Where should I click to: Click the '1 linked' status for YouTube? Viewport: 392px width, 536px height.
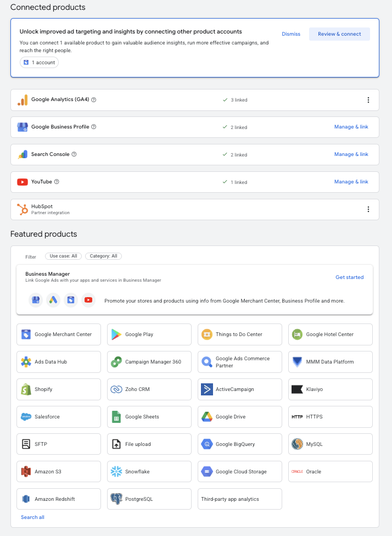pos(239,182)
